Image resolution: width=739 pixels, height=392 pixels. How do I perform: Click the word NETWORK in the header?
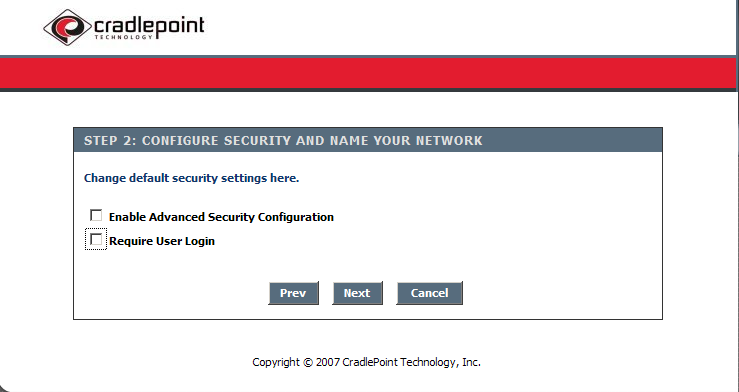click(x=449, y=140)
